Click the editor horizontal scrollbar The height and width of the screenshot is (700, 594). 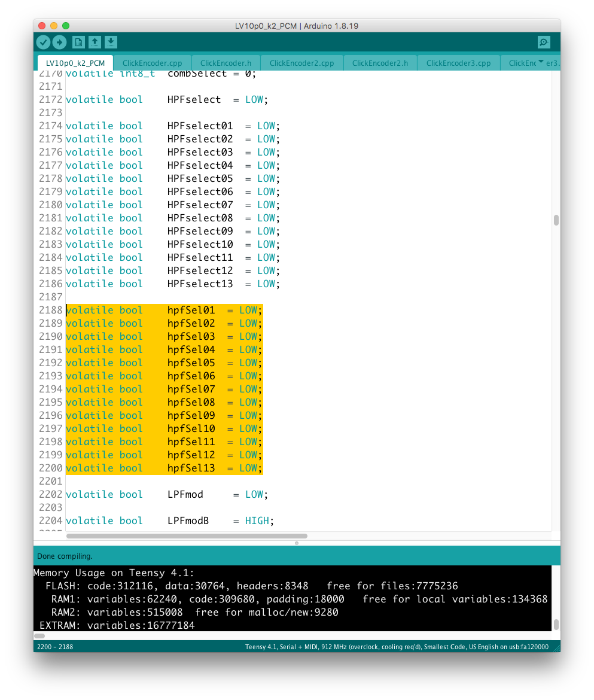[186, 536]
